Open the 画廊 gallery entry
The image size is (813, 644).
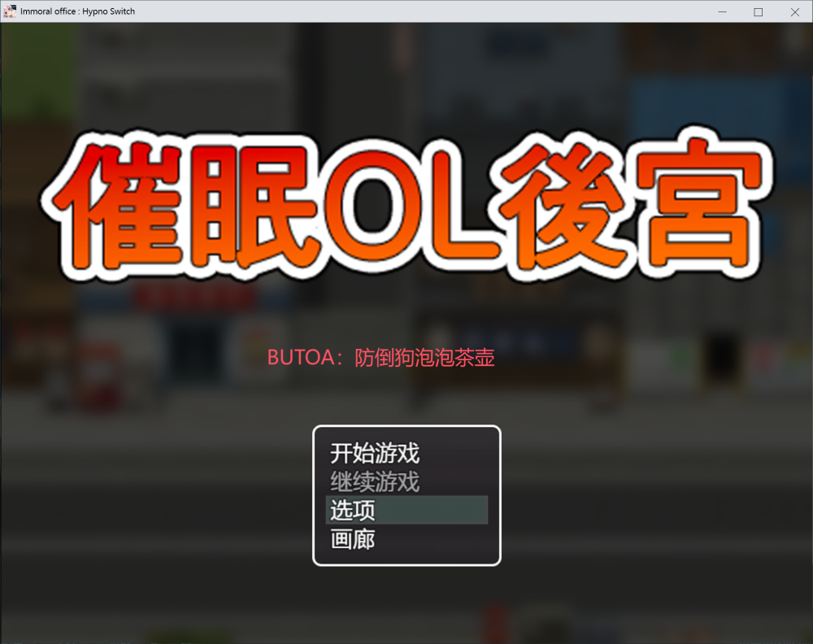pos(353,539)
